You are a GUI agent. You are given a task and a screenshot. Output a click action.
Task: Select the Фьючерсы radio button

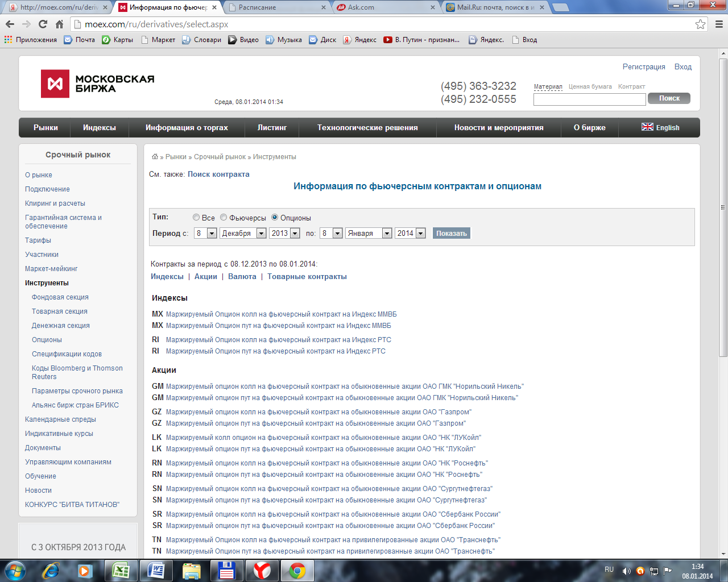pyautogui.click(x=224, y=217)
